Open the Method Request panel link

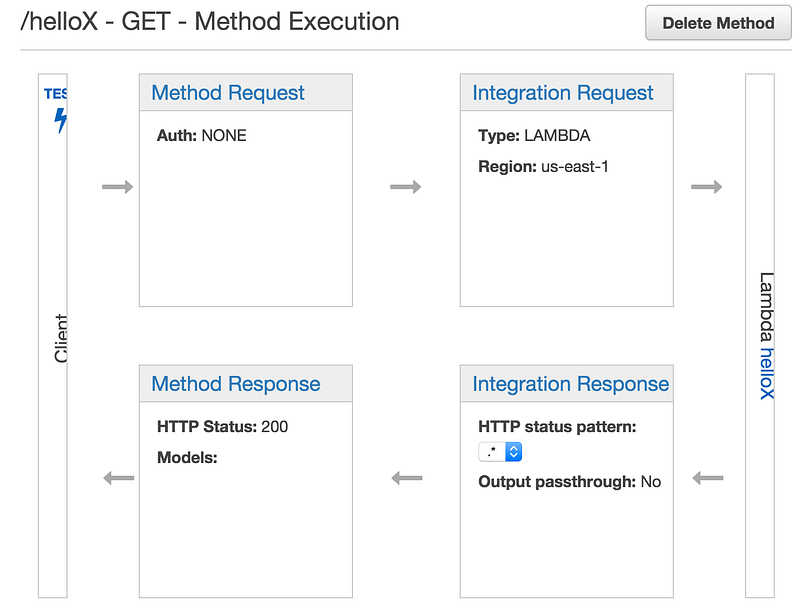point(228,93)
